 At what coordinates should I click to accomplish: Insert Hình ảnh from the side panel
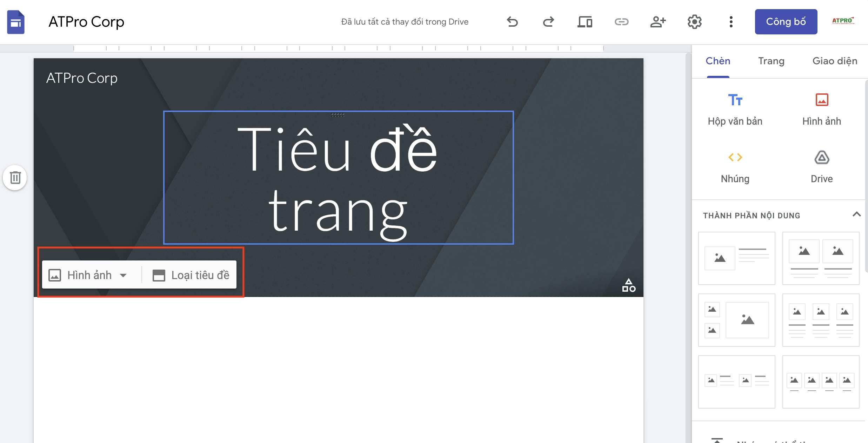[822, 110]
